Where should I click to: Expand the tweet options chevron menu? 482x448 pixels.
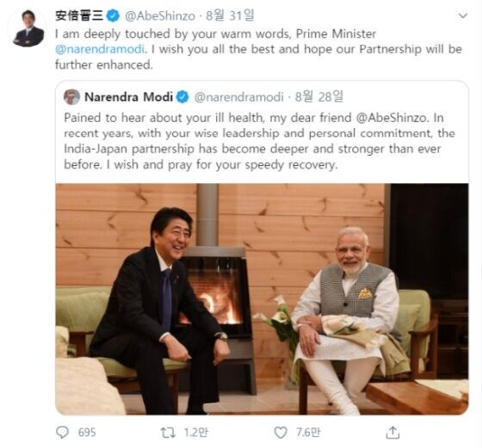463,15
